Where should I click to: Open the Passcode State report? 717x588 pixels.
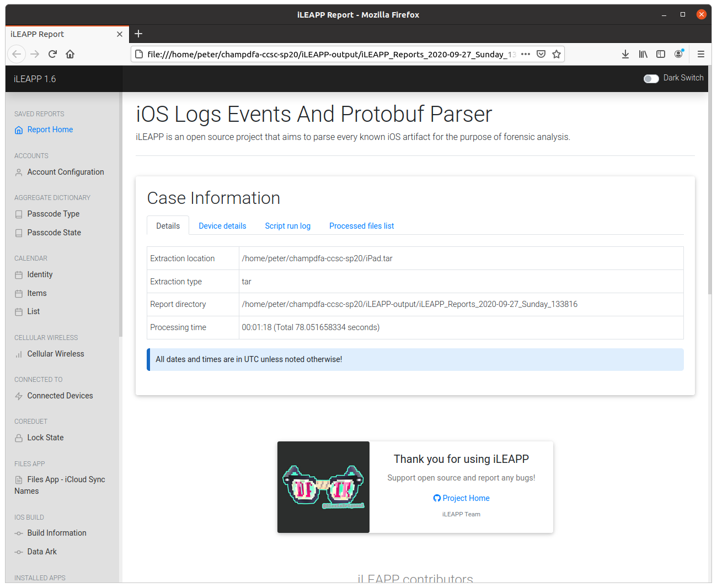pos(54,233)
